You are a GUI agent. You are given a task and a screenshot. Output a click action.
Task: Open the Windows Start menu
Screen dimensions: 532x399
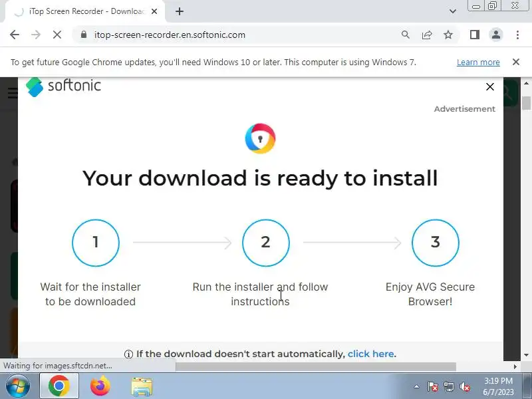click(x=18, y=386)
